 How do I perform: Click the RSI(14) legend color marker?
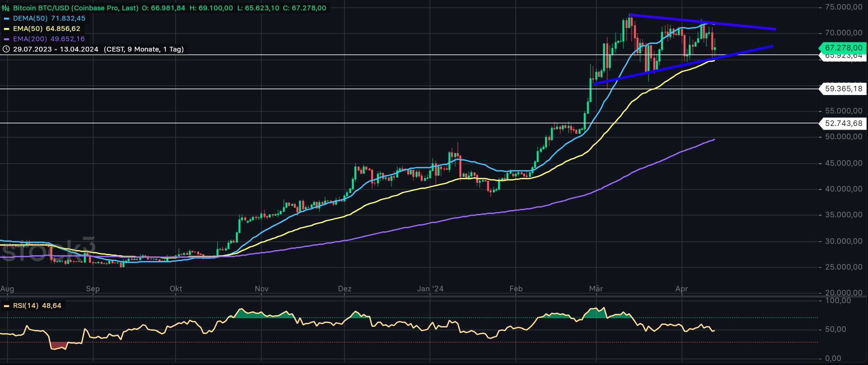pos(6,306)
